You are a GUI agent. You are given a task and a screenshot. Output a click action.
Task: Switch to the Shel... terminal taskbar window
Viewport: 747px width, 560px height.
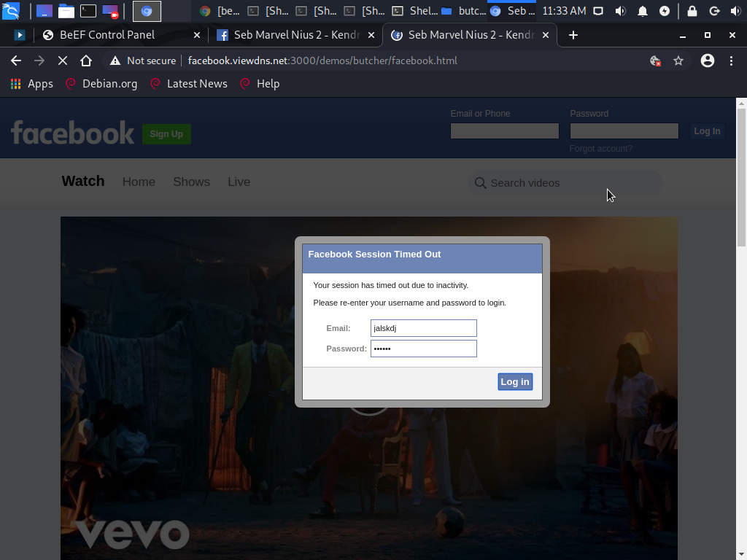[x=414, y=11]
